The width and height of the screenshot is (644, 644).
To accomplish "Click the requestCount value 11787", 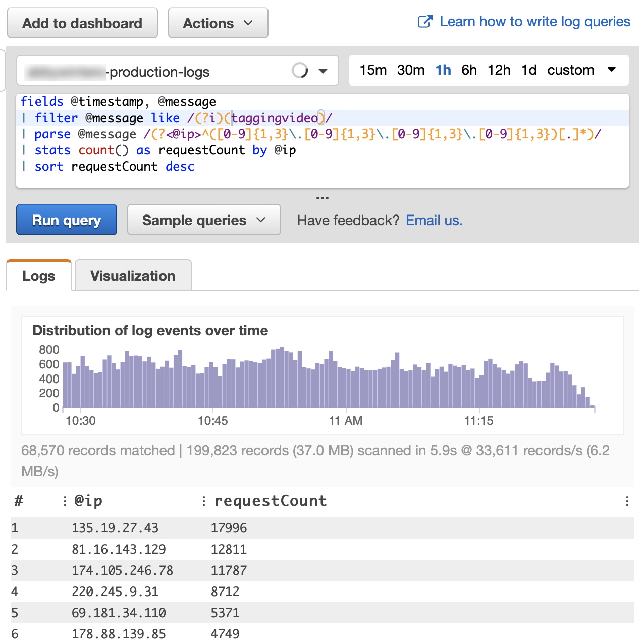I will [x=229, y=570].
